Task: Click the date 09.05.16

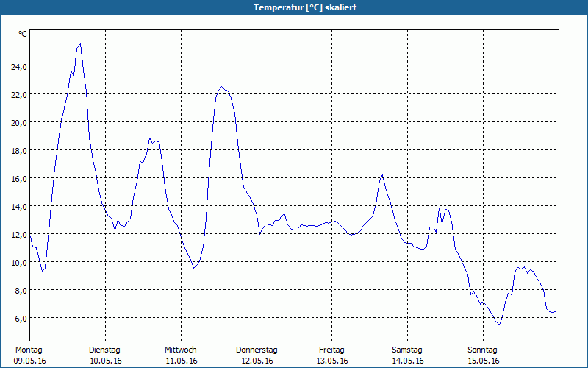Action: 30,361
